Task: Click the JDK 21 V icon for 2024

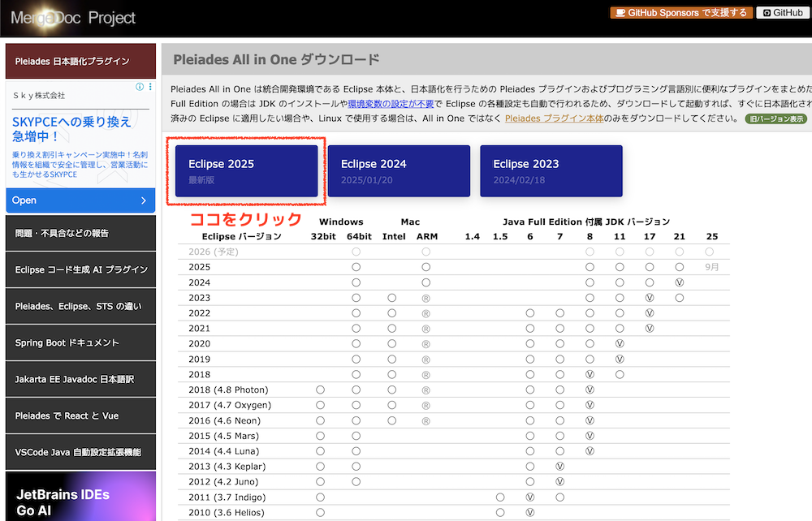Action: pyautogui.click(x=680, y=282)
